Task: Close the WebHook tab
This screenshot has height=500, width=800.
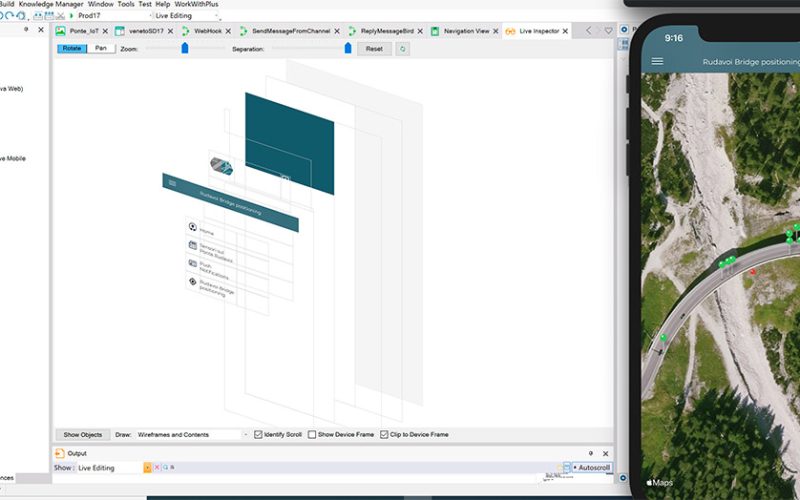Action: point(228,31)
